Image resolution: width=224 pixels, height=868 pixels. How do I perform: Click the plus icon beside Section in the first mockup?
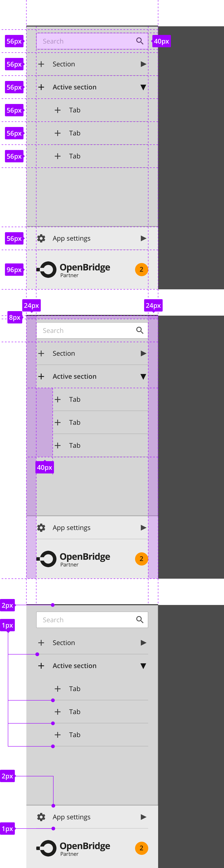pos(41,64)
